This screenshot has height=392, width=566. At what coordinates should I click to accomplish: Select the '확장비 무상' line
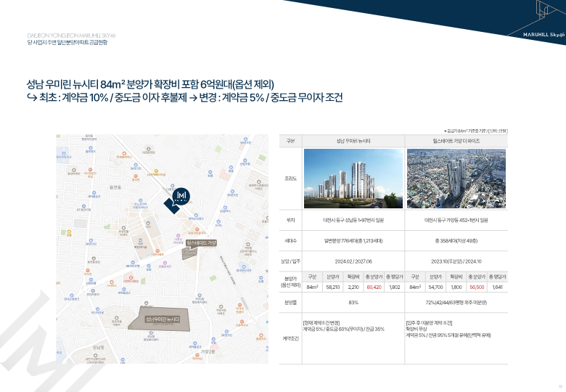click(x=417, y=329)
